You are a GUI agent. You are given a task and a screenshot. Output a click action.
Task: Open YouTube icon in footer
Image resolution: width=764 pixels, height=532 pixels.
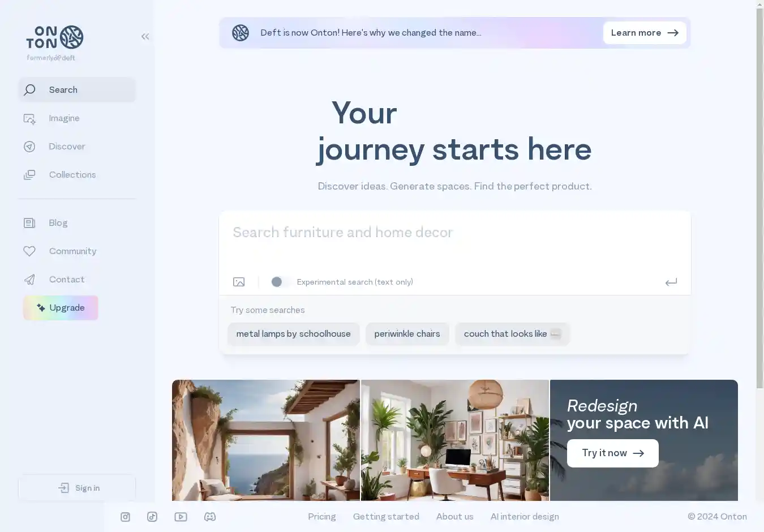tap(181, 517)
